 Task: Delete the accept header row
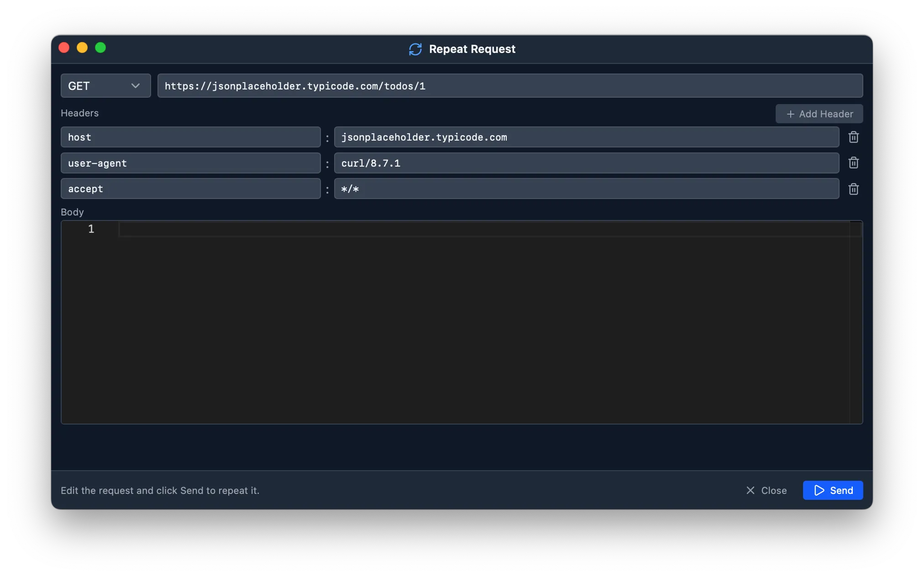853,189
